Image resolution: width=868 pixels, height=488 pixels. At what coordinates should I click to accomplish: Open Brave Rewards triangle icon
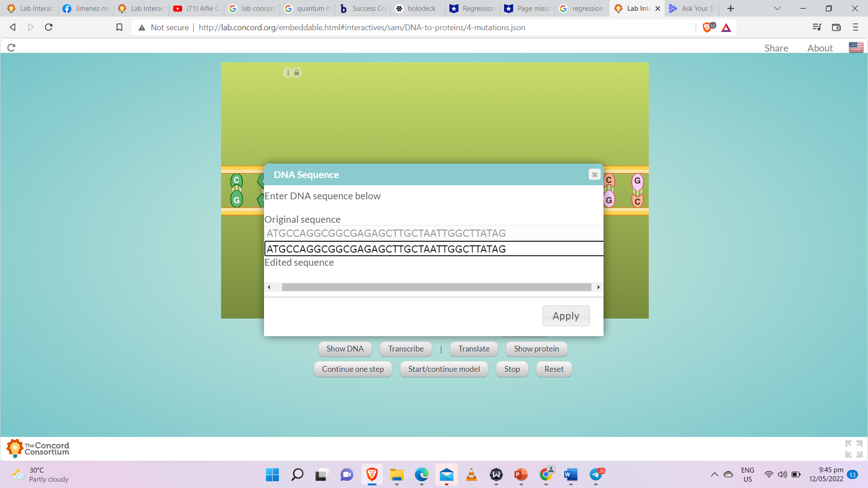(x=726, y=28)
